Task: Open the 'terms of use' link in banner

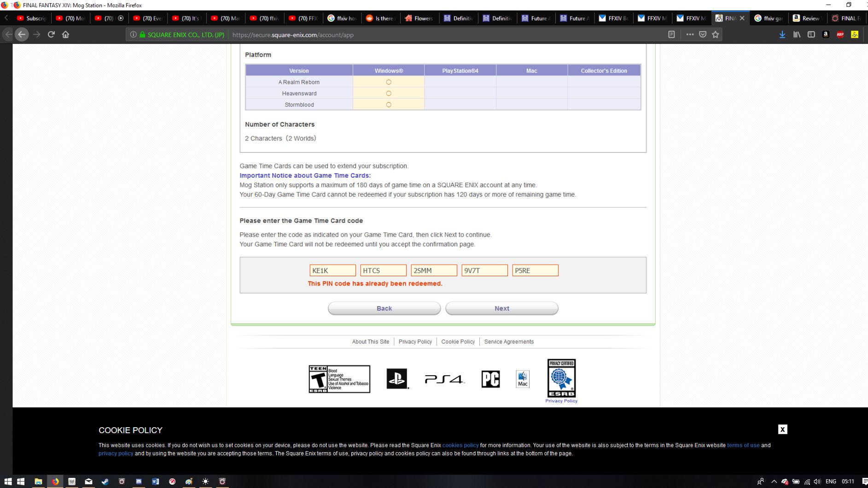Action: [743, 445]
